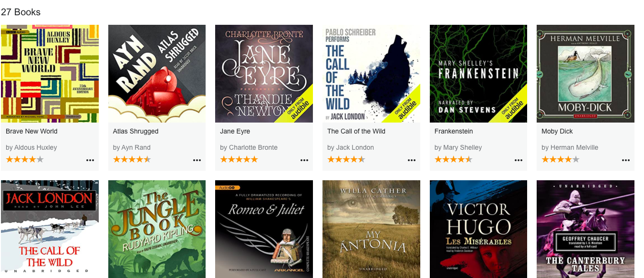Open the three-dot menu for Atlas Shrugged
Screen dimensions: 644x278
[197, 160]
